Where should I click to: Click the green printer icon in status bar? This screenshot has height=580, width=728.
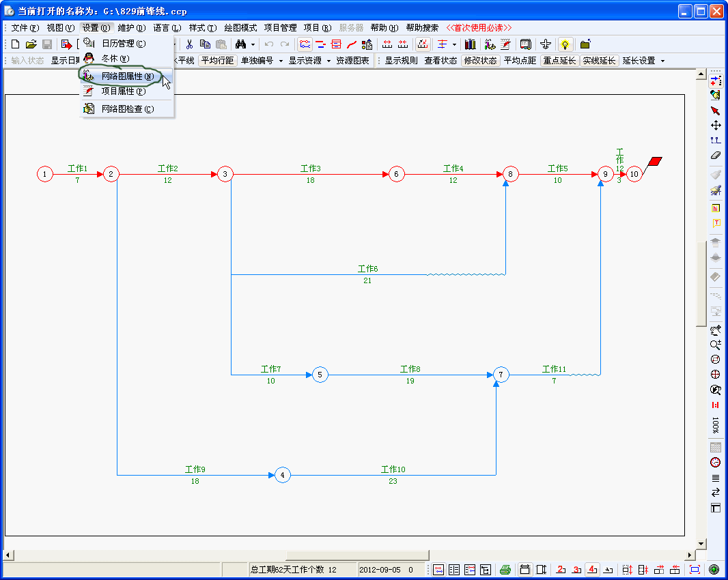click(505, 569)
